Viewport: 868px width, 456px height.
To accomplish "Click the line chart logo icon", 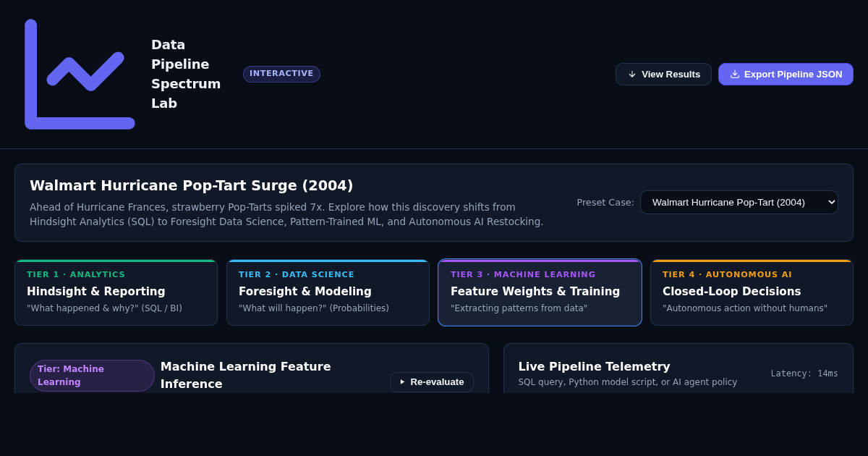I will click(x=80, y=74).
